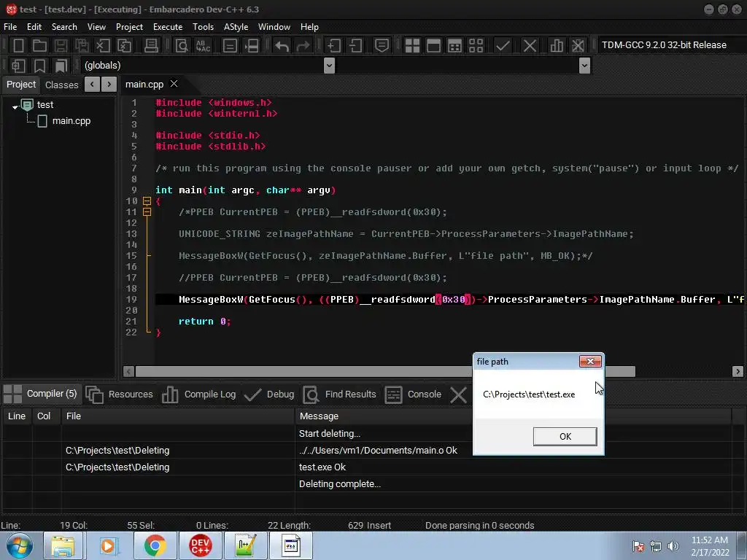Click the editor horizontal scrollbar thumb
Viewport: 747px width, 560px height.
pos(385,371)
